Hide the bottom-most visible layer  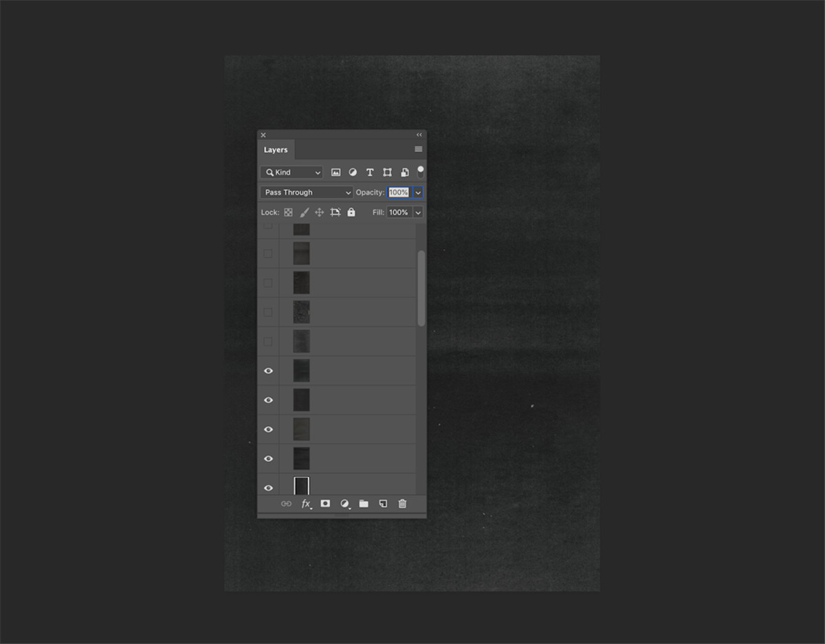(x=268, y=488)
